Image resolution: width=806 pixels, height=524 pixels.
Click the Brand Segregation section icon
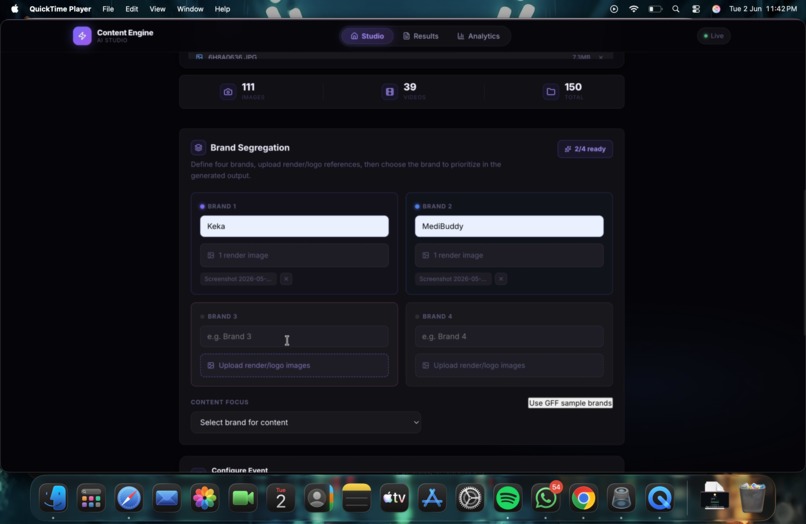coord(198,148)
